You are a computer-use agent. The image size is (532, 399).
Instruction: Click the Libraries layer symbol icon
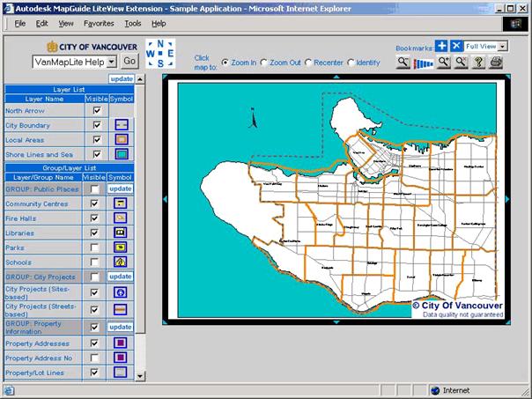click(121, 233)
